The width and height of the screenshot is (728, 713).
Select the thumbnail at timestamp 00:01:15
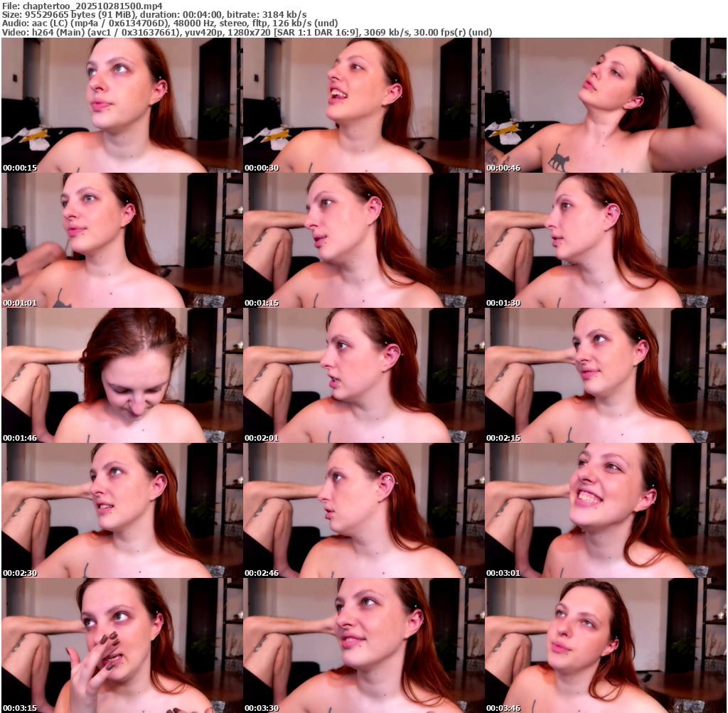coord(363,240)
